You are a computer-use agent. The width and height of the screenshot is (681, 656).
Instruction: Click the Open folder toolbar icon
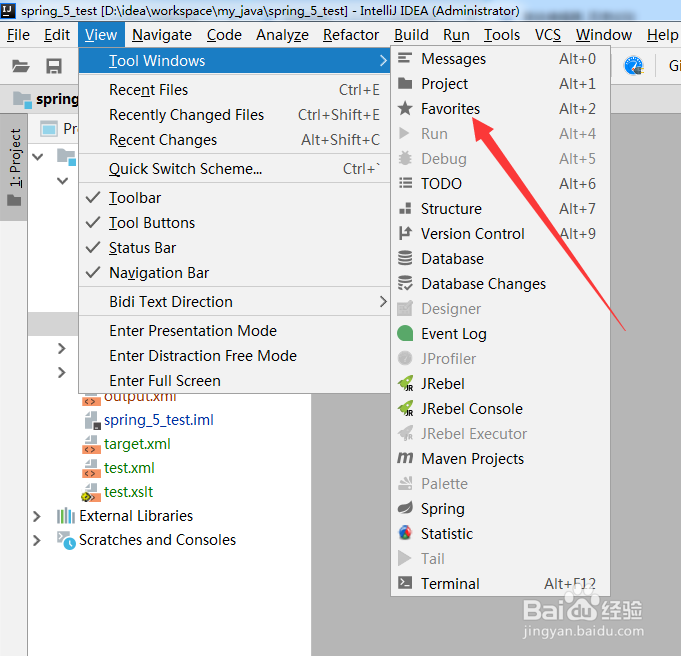coord(20,66)
